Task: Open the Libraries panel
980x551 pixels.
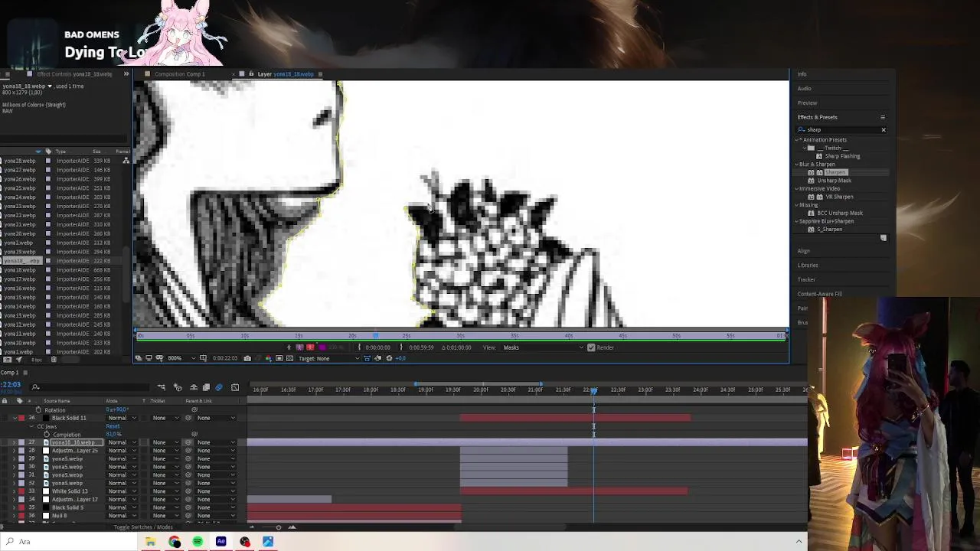Action: pos(808,266)
